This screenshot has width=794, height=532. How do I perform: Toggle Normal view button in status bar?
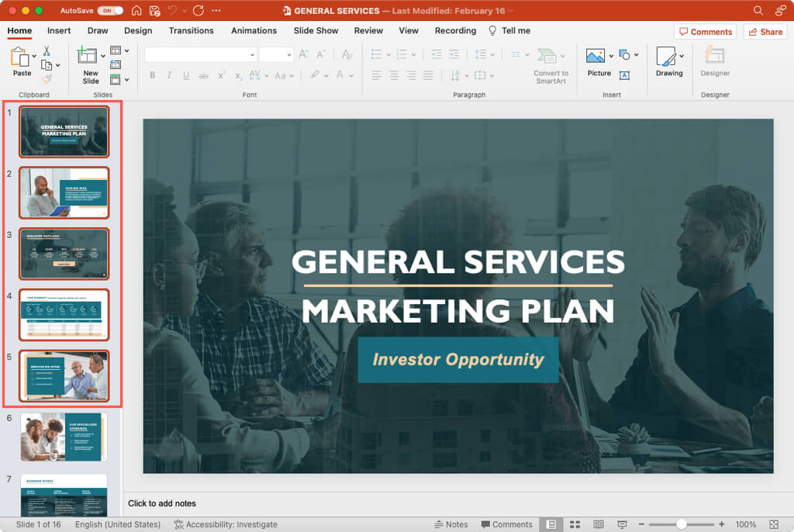[x=551, y=525]
